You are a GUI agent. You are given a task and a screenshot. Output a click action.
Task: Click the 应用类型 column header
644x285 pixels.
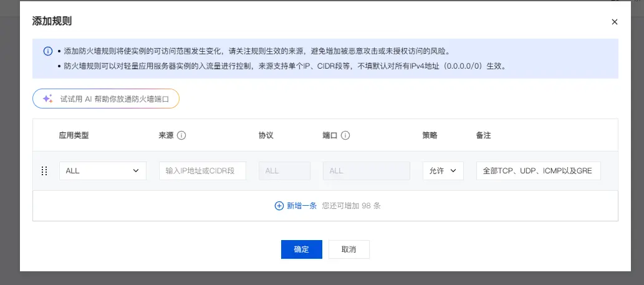pos(74,135)
